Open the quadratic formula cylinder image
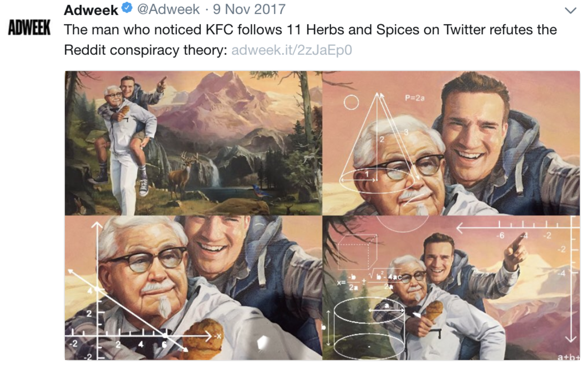The height and width of the screenshot is (369, 588). coord(451,288)
